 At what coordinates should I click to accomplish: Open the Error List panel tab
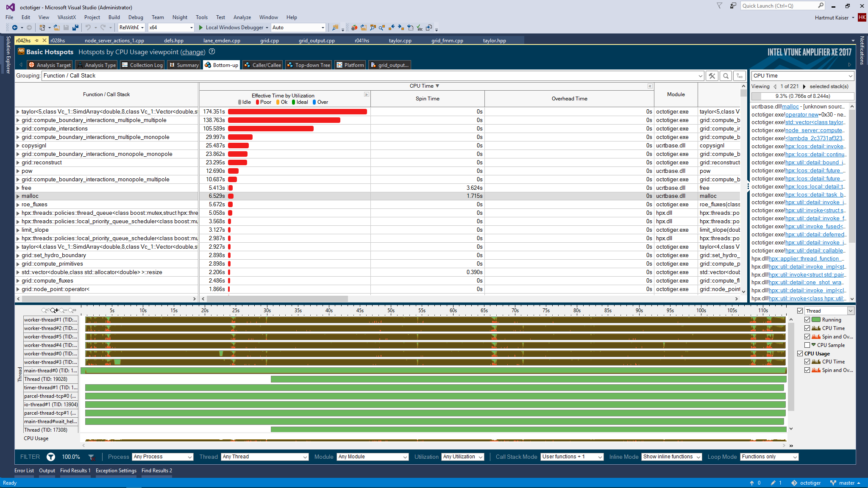pyautogui.click(x=24, y=471)
